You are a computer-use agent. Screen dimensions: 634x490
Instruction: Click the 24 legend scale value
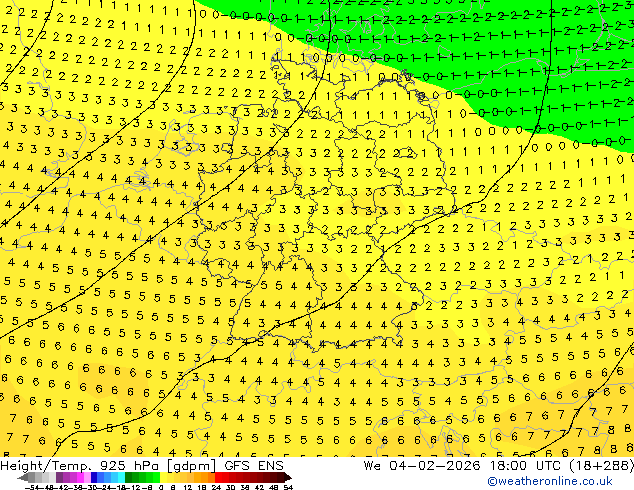[216, 488]
